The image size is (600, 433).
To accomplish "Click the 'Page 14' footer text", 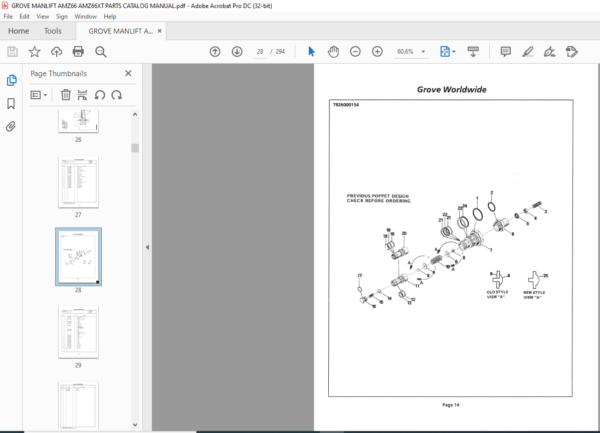I will point(451,405).
